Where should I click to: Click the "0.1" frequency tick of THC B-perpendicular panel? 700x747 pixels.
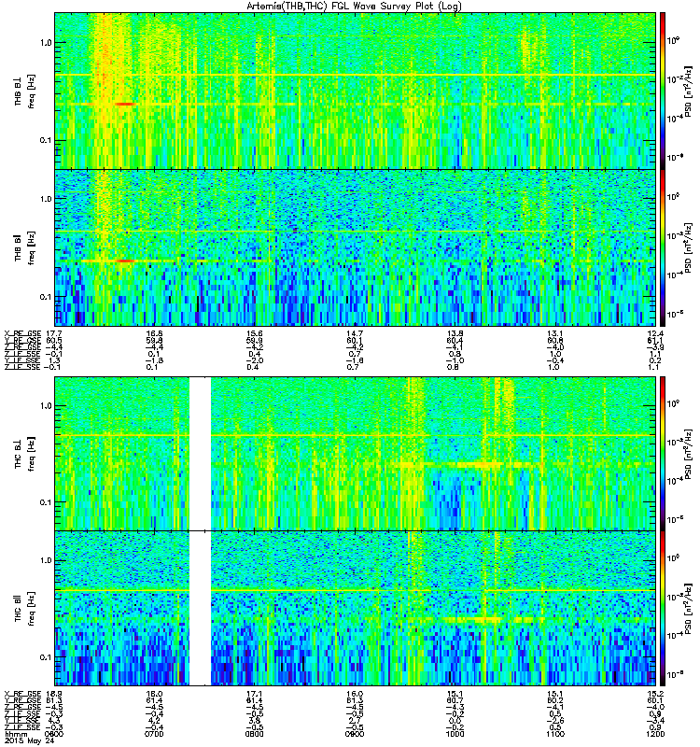click(46, 502)
